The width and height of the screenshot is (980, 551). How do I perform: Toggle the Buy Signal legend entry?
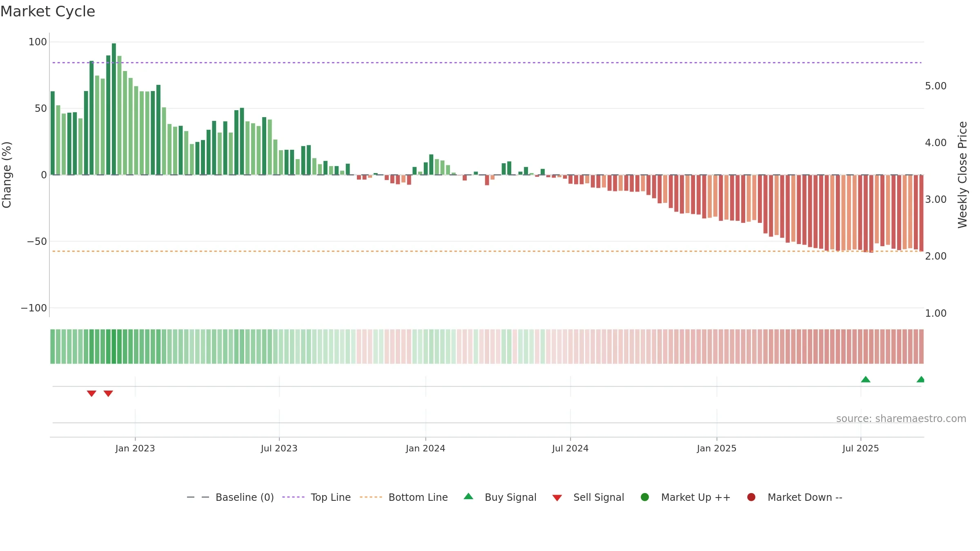pos(500,497)
